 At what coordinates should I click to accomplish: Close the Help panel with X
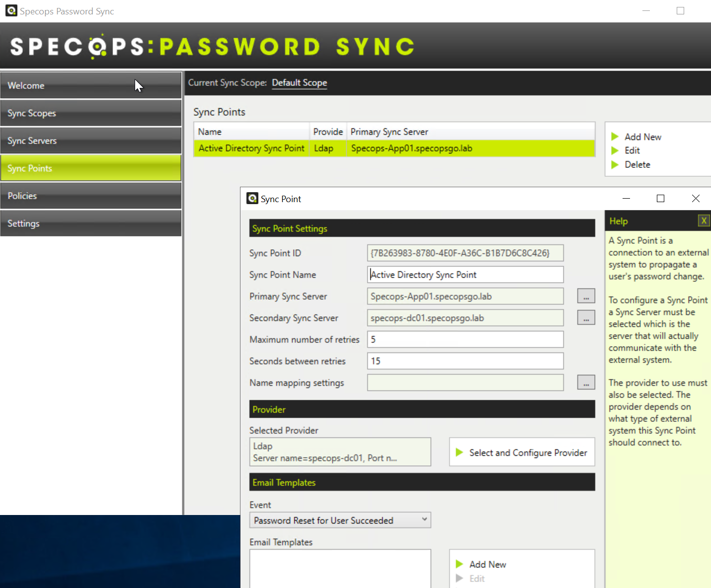pos(704,221)
